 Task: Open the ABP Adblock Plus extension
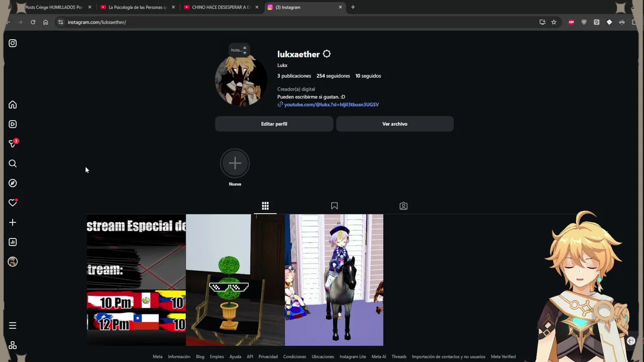[x=571, y=22]
